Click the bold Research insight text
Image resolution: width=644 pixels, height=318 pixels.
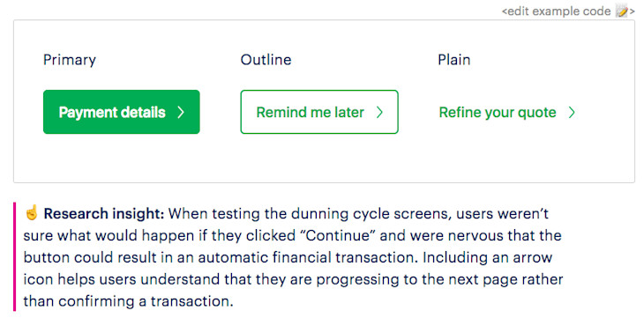(x=104, y=214)
